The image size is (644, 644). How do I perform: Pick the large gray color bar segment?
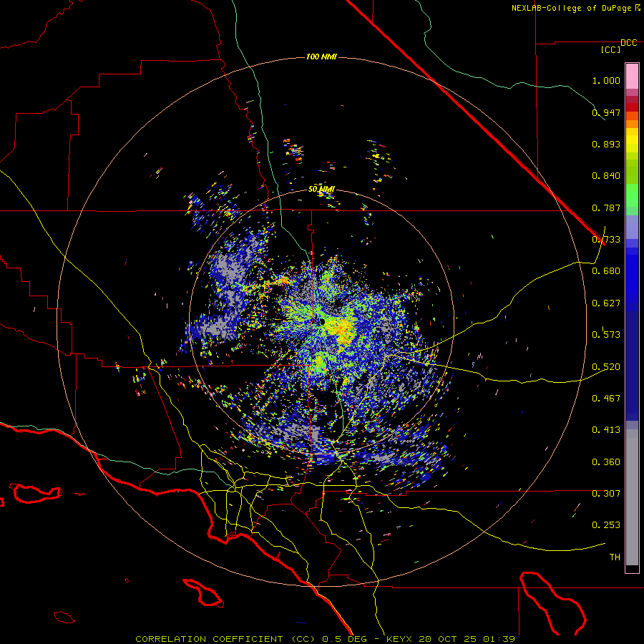[x=632, y=497]
